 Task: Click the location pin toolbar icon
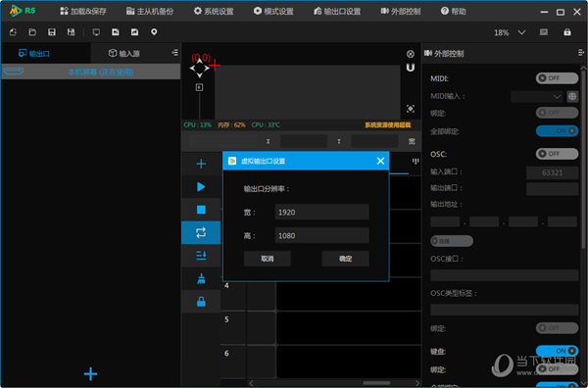(154, 32)
